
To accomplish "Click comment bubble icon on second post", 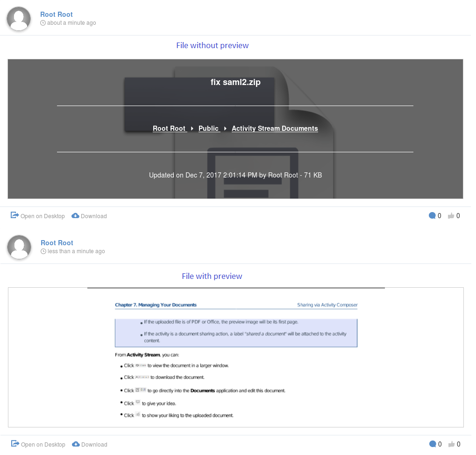I will click(x=433, y=444).
